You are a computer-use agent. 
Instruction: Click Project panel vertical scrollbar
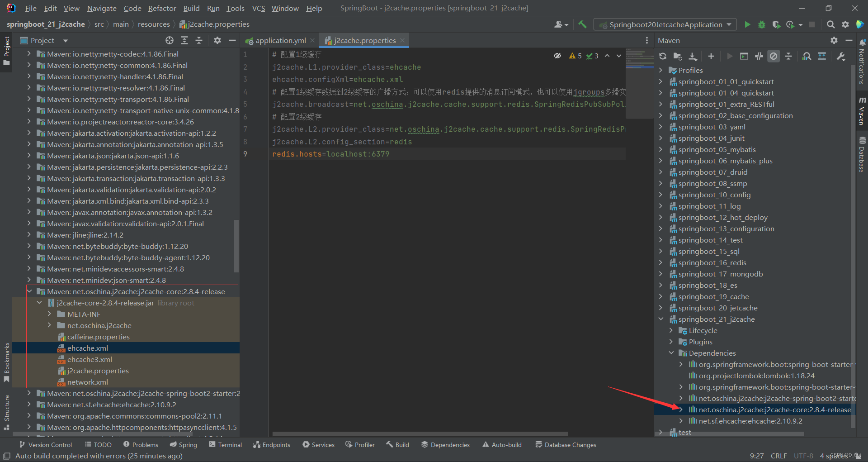pyautogui.click(x=236, y=246)
